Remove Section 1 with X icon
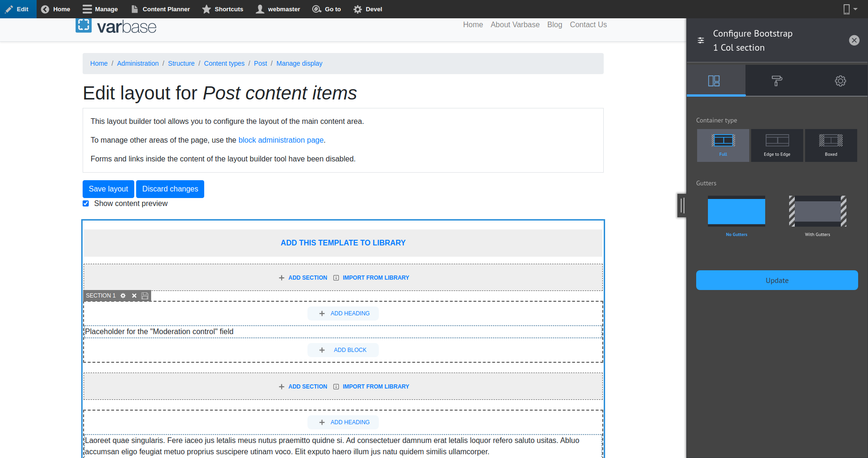 [x=134, y=296]
